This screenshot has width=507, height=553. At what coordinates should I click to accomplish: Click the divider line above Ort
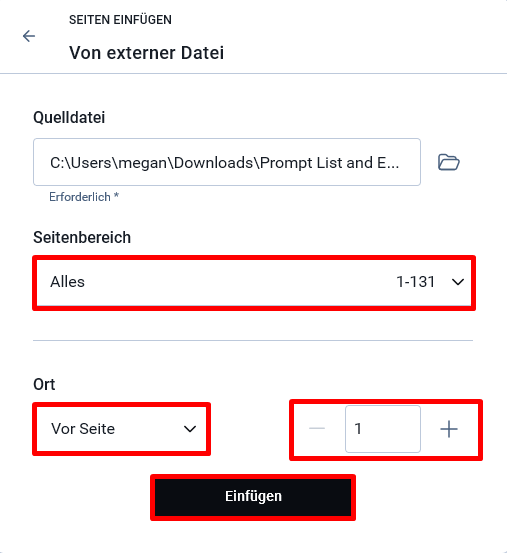[x=253, y=341]
